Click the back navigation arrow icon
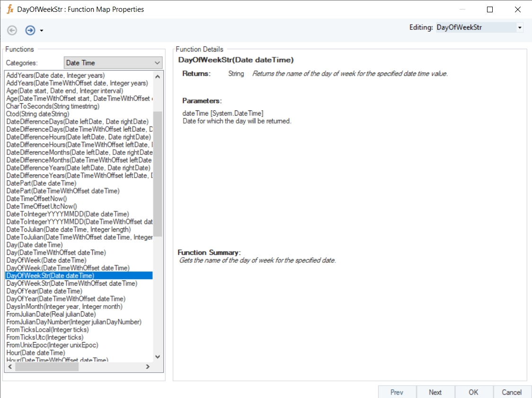532x398 pixels. (x=12, y=30)
